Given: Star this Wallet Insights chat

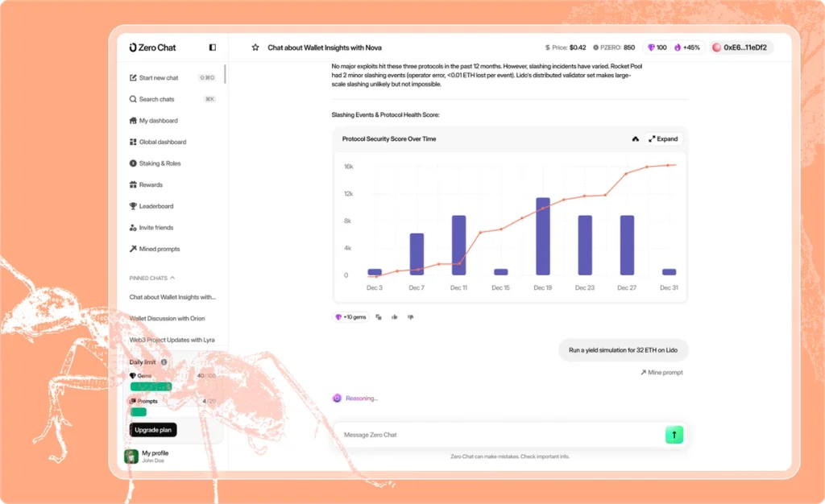Looking at the screenshot, I should tap(255, 48).
